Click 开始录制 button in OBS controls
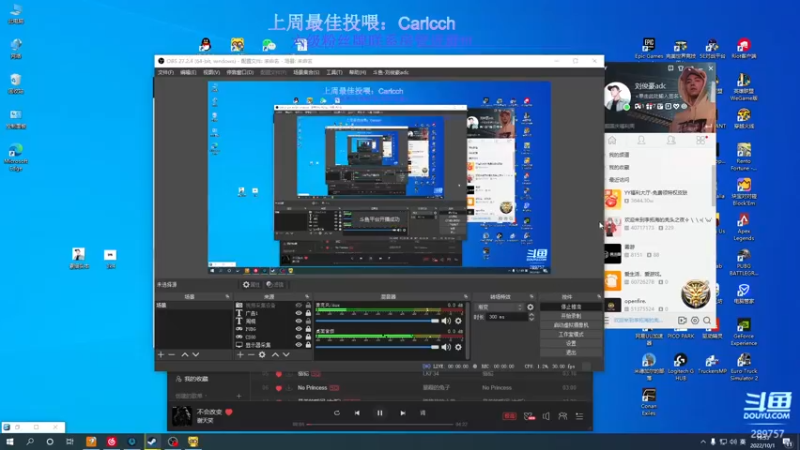The width and height of the screenshot is (800, 450). (570, 316)
